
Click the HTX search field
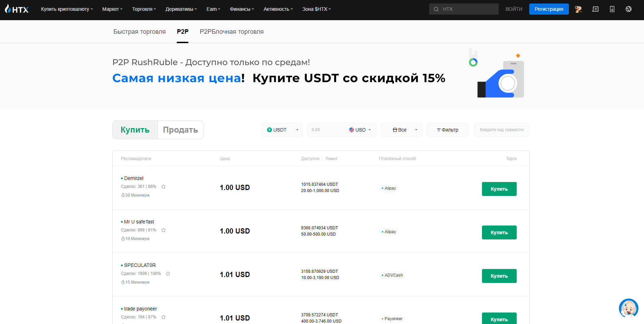point(467,9)
